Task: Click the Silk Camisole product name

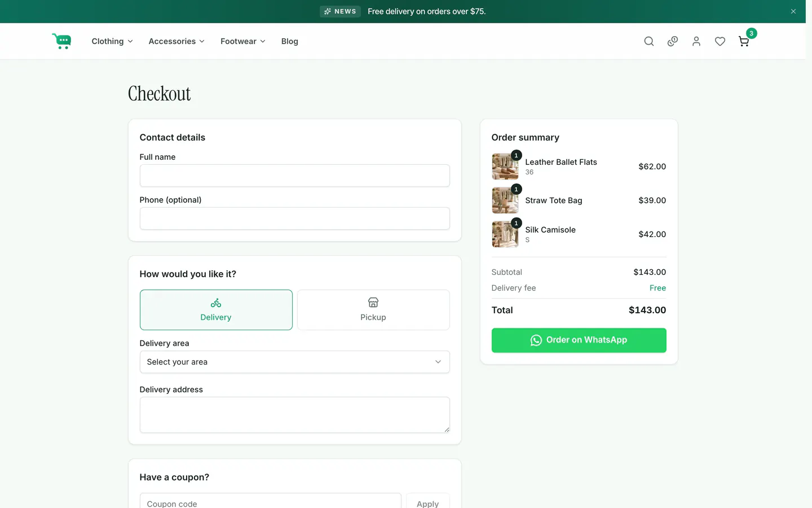Action: (550, 230)
